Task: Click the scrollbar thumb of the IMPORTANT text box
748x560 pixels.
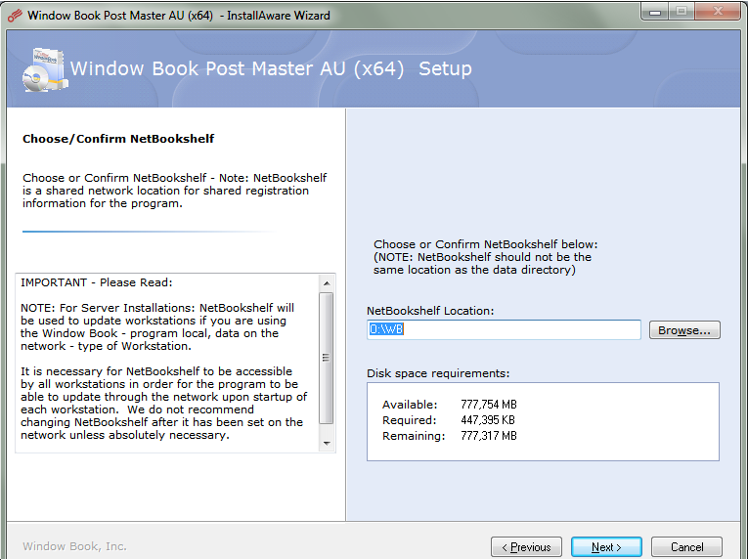Action: tap(327, 358)
